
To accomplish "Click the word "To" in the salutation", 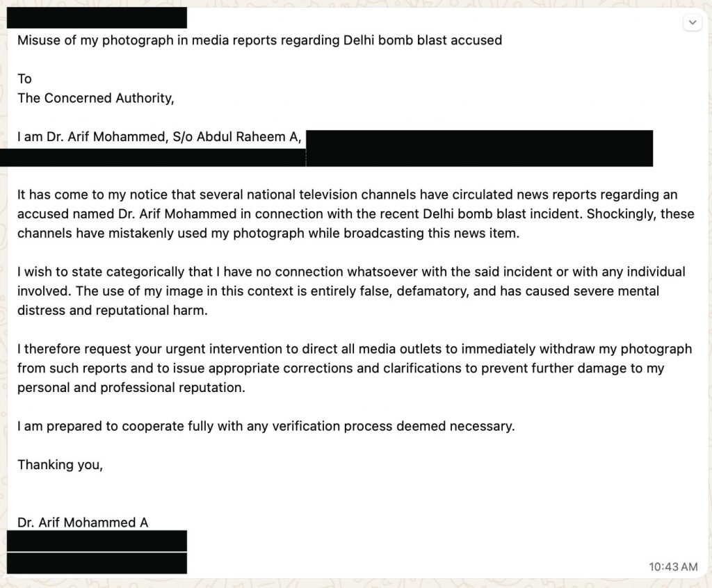I will 25,79.
